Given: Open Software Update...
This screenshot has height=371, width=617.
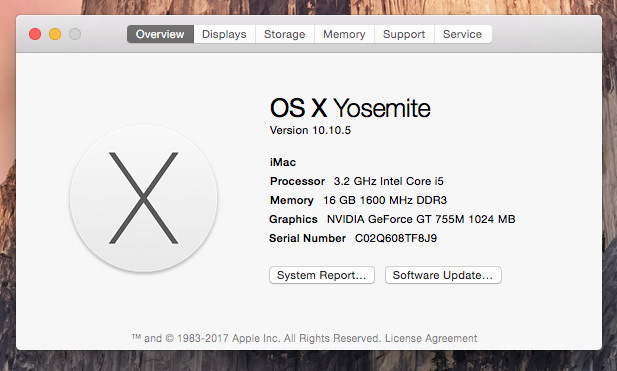Looking at the screenshot, I should (443, 275).
